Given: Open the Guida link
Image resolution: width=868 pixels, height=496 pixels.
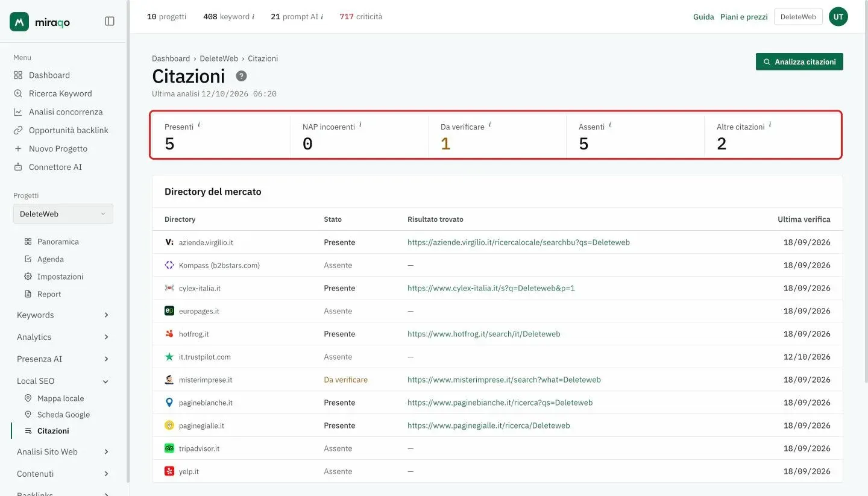Looking at the screenshot, I should (703, 17).
